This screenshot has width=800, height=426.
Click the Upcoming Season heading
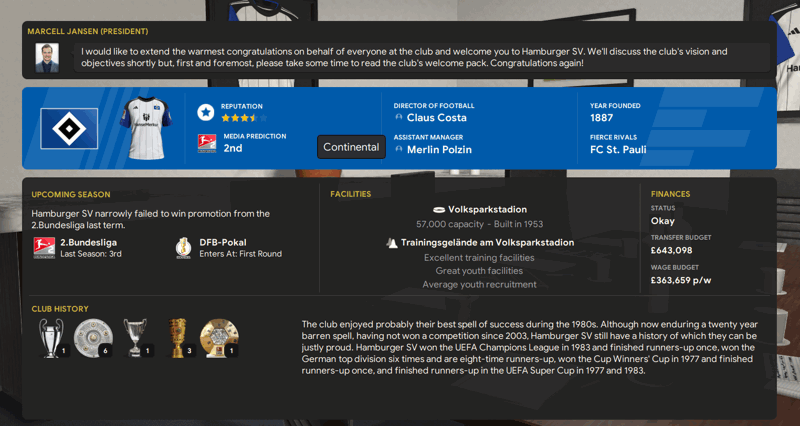pyautogui.click(x=71, y=194)
